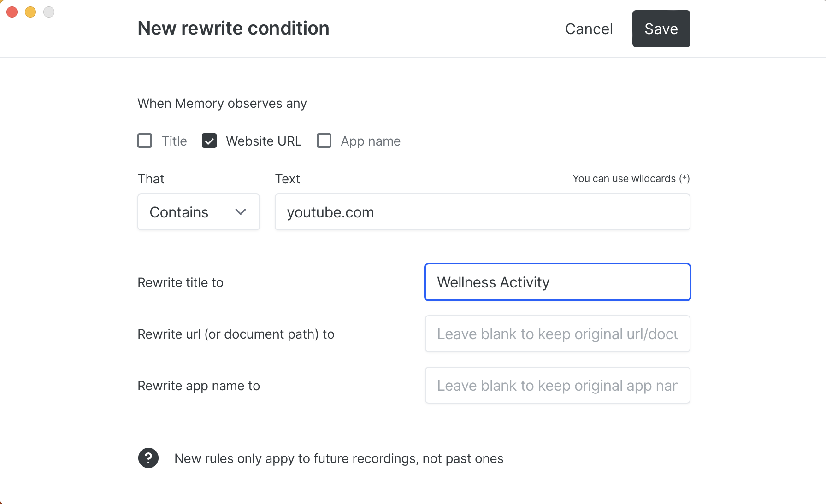
Task: Click the Rewrite title to label
Action: pyautogui.click(x=180, y=282)
